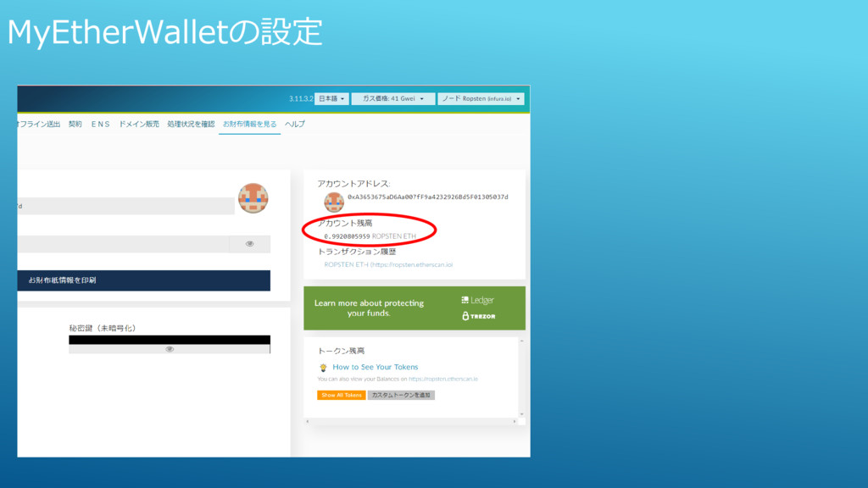This screenshot has width=868, height=488.
Task: Click お財布紙情報を印刷 button
Action: pyautogui.click(x=144, y=280)
